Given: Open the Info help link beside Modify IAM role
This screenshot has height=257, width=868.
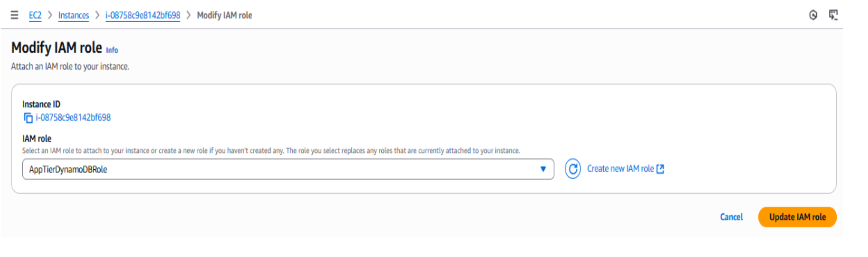Looking at the screenshot, I should [x=112, y=50].
